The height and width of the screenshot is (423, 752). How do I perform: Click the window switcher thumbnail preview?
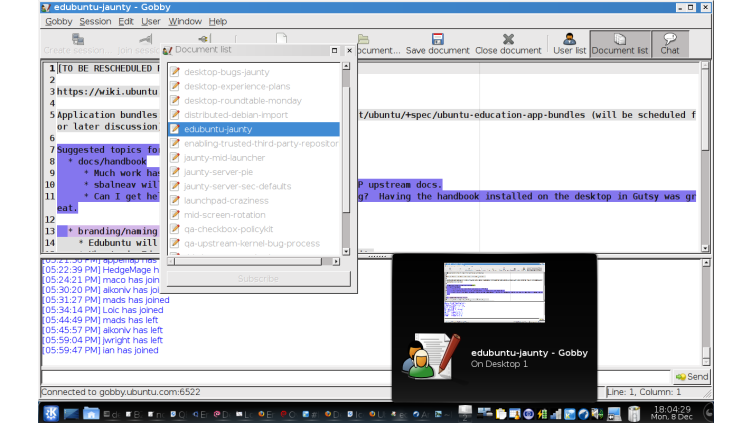click(494, 293)
